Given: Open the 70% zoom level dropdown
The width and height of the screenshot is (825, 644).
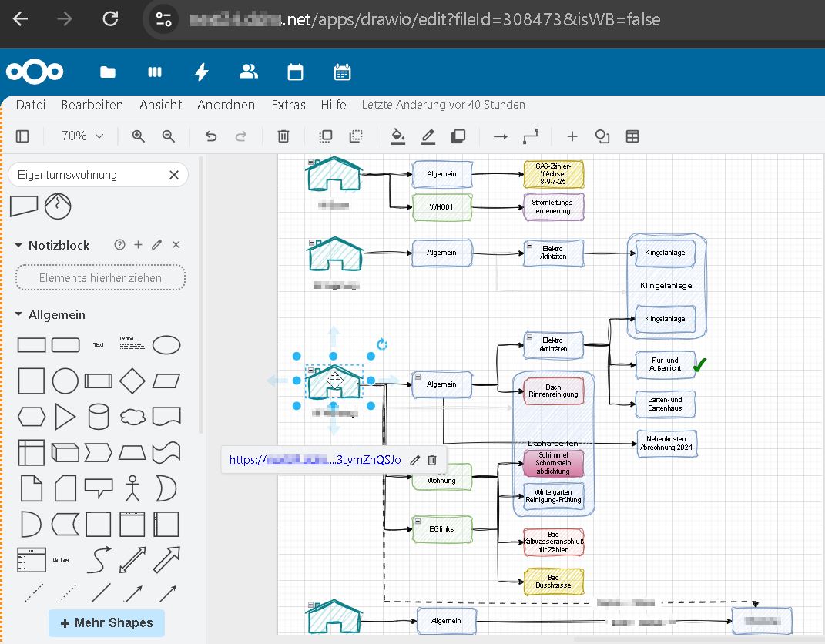Looking at the screenshot, I should click(82, 136).
